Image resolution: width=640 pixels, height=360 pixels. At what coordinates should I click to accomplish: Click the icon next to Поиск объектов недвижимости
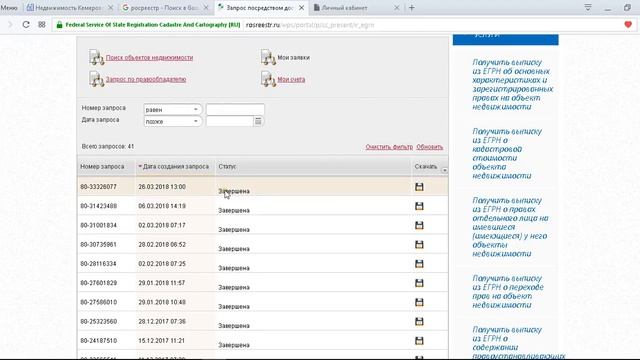[x=96, y=58]
